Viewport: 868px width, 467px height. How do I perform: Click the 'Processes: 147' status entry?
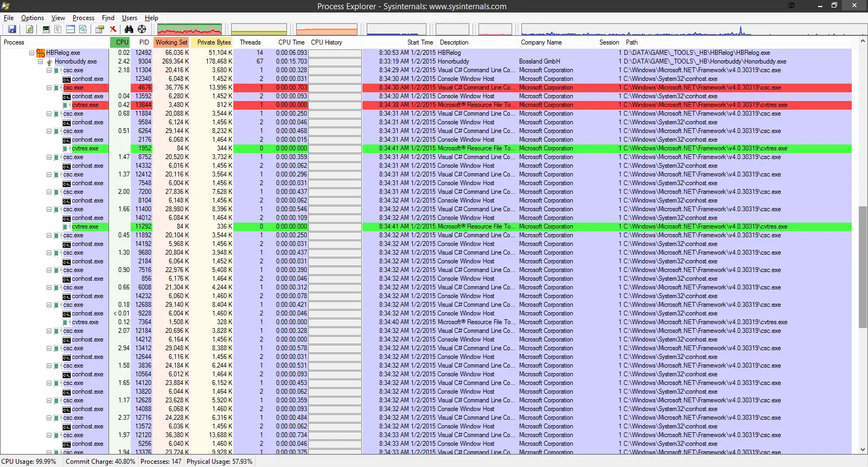pos(161,462)
